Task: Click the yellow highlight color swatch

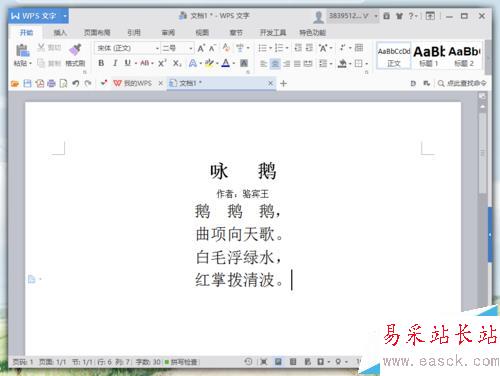Action: tap(209, 63)
